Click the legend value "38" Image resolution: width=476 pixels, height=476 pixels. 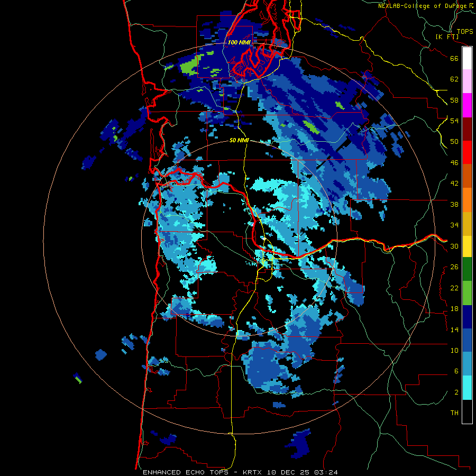[x=454, y=205]
